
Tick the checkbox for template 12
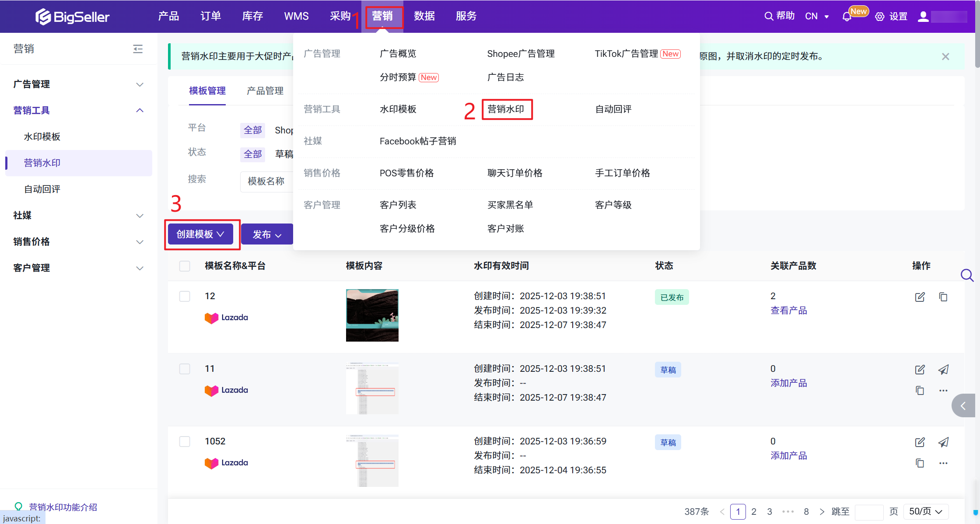pos(185,296)
